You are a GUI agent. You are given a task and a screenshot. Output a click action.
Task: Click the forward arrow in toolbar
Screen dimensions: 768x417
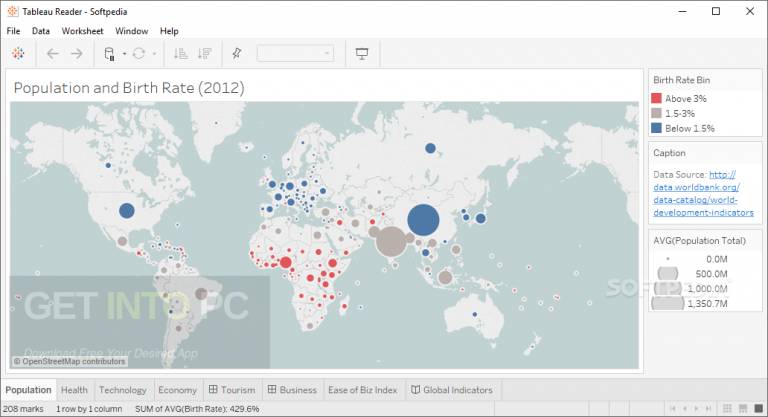(76, 53)
